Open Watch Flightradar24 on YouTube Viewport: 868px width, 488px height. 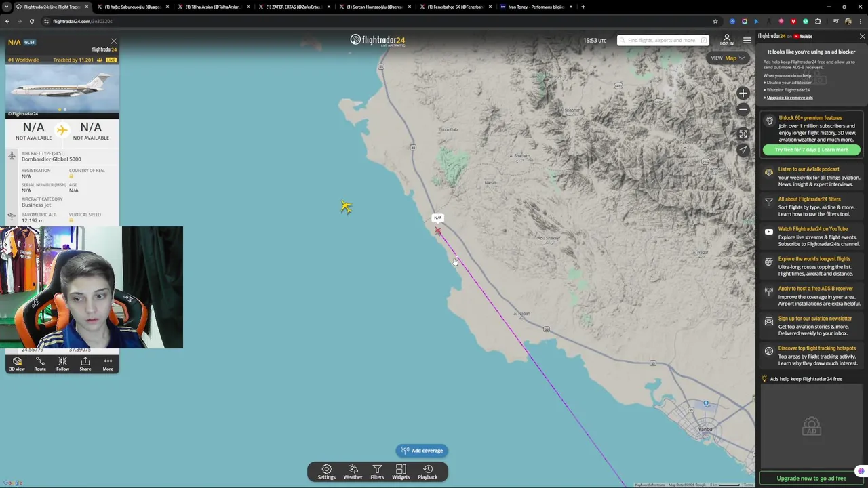click(x=812, y=236)
